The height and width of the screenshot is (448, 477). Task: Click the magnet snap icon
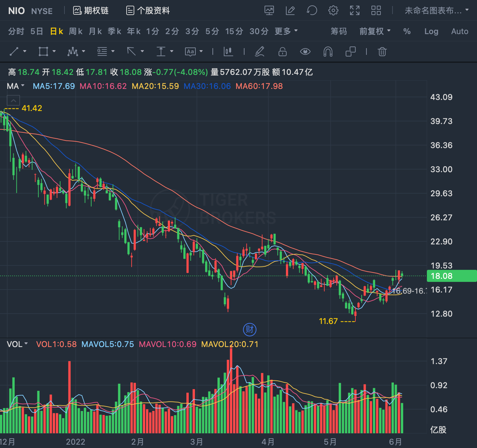(328, 51)
